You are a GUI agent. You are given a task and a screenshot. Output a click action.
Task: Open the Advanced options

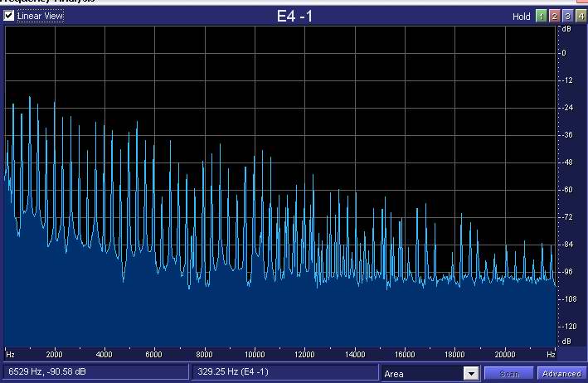click(x=562, y=374)
